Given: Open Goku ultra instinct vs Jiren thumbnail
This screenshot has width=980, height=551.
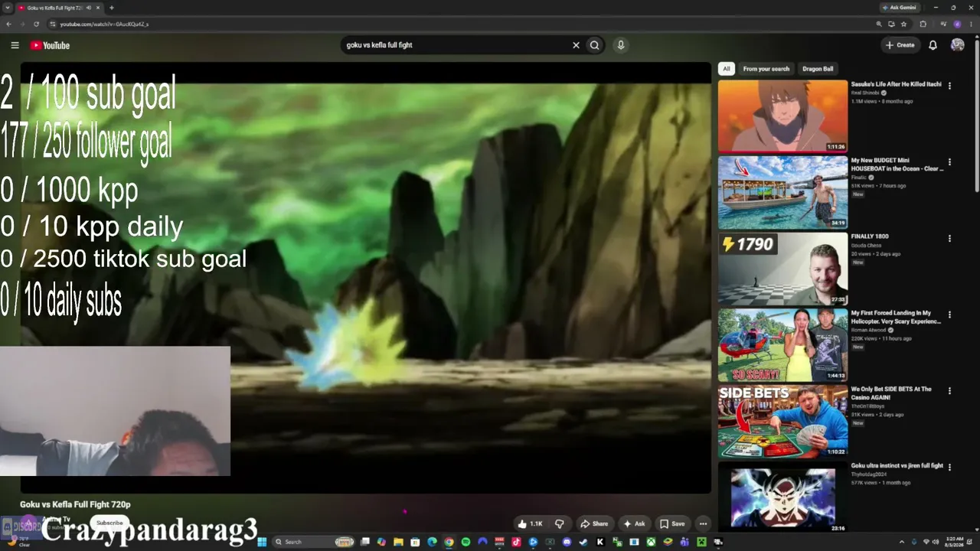Looking at the screenshot, I should 782,497.
